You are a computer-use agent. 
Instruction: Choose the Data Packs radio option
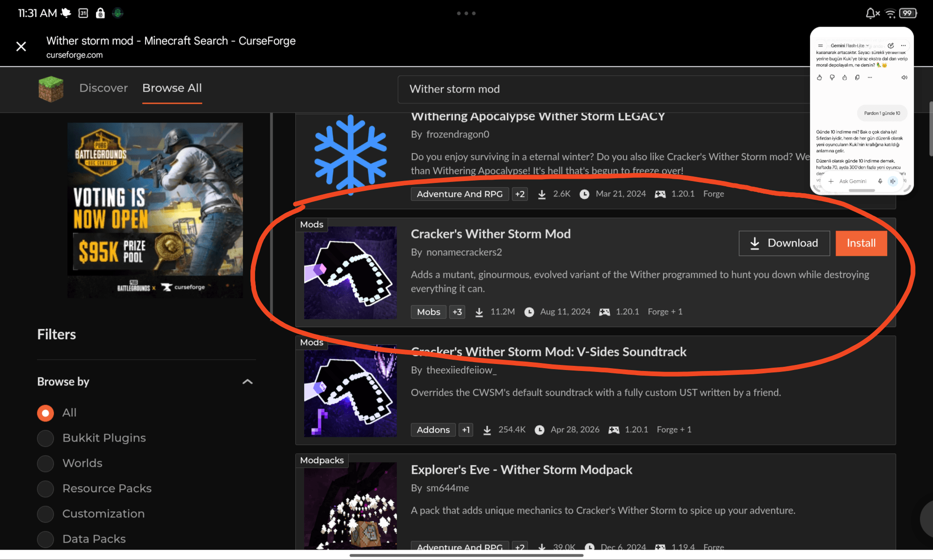(x=45, y=539)
